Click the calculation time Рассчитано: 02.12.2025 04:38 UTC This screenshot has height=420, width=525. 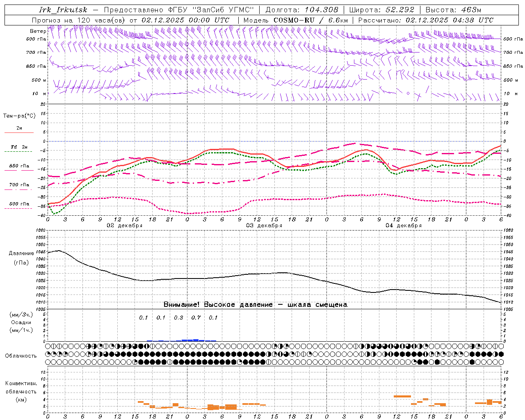point(426,20)
